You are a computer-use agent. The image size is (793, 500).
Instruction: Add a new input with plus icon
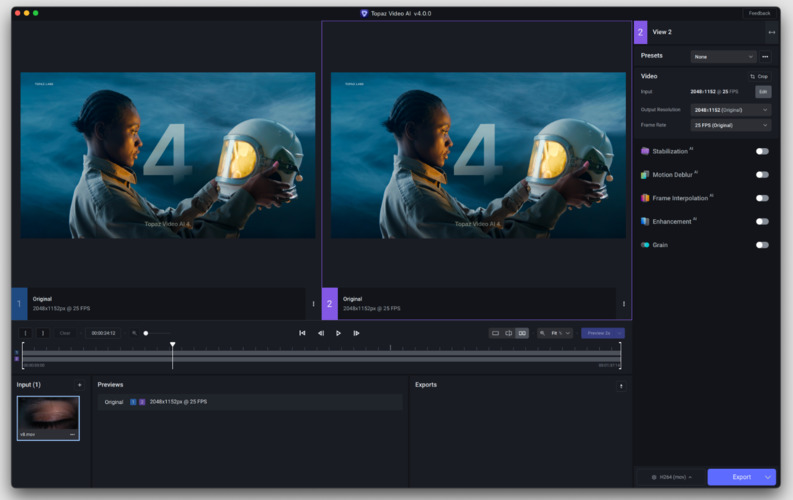pyautogui.click(x=79, y=385)
